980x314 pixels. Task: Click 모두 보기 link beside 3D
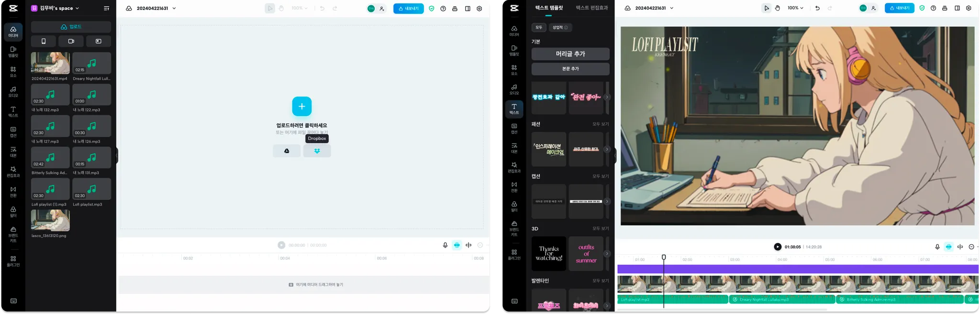(x=601, y=228)
